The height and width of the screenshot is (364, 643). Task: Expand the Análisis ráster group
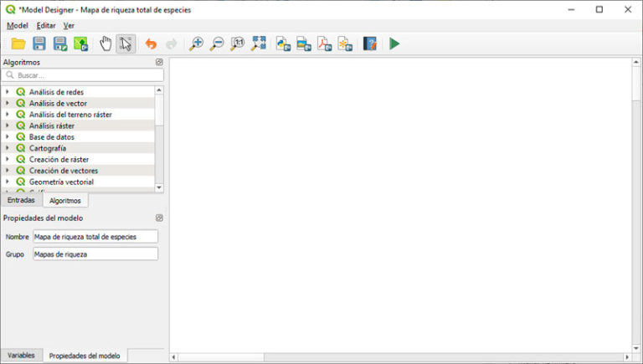coord(8,126)
